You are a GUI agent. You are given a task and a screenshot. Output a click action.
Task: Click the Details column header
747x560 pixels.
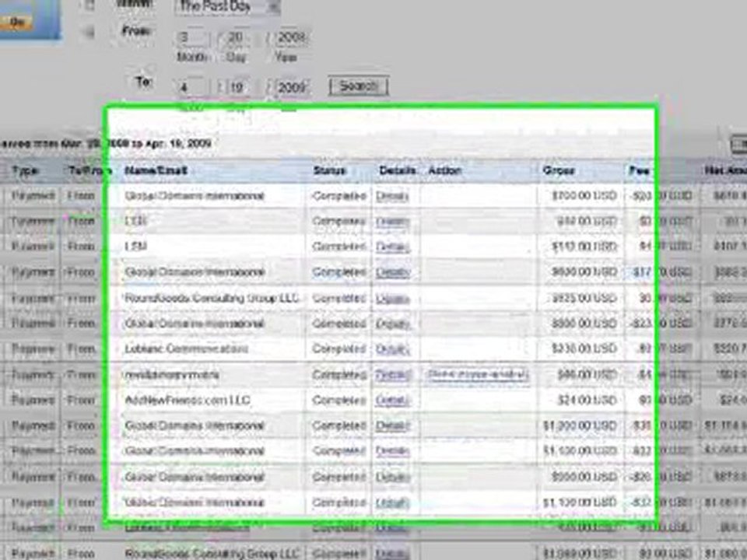[398, 170]
